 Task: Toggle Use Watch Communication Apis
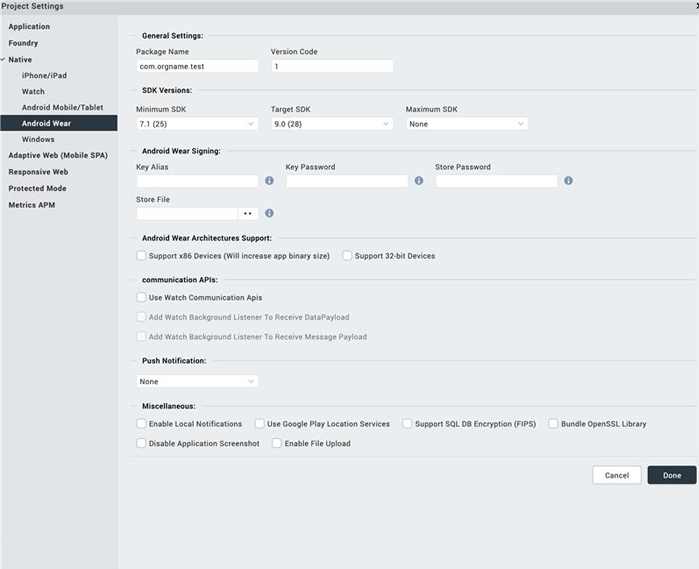(x=141, y=298)
